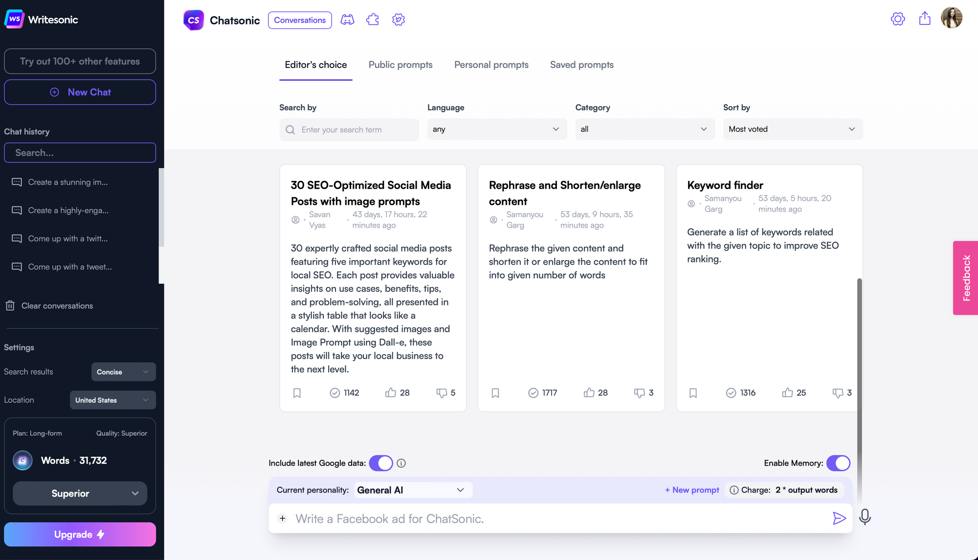Click the Upgrade button in sidebar

point(80,535)
